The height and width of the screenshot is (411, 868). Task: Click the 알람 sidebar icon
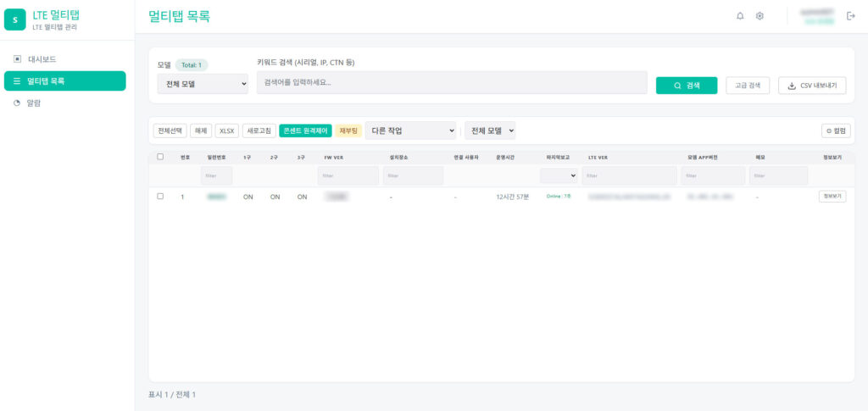click(x=17, y=103)
